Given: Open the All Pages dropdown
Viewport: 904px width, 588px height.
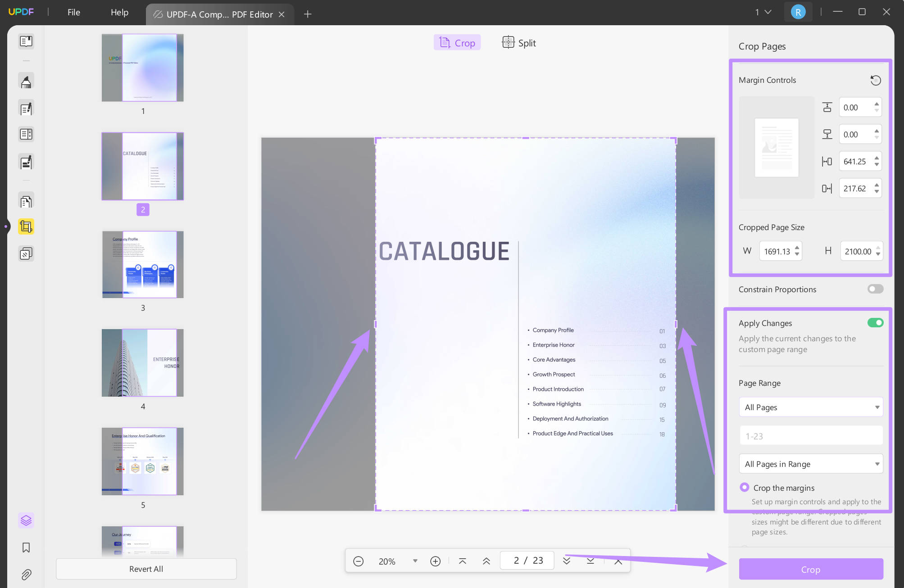Looking at the screenshot, I should (x=810, y=407).
